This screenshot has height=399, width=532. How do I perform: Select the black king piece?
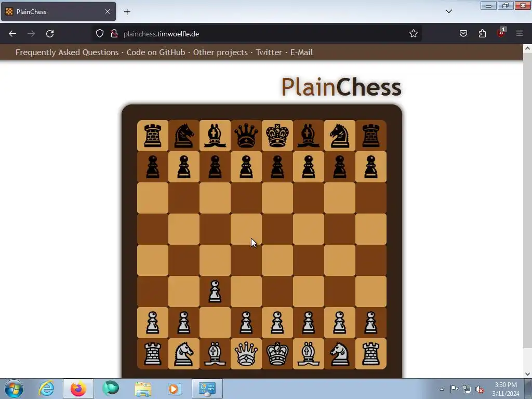tap(277, 136)
